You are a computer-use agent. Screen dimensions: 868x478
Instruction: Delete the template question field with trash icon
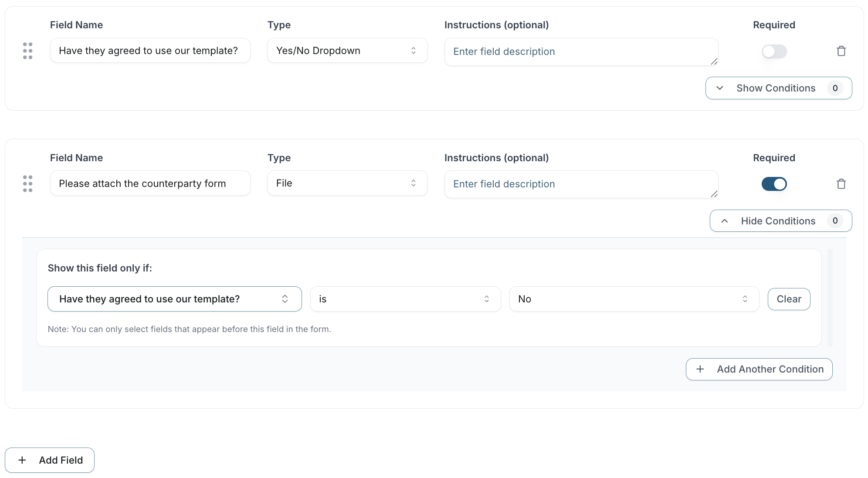coord(841,51)
